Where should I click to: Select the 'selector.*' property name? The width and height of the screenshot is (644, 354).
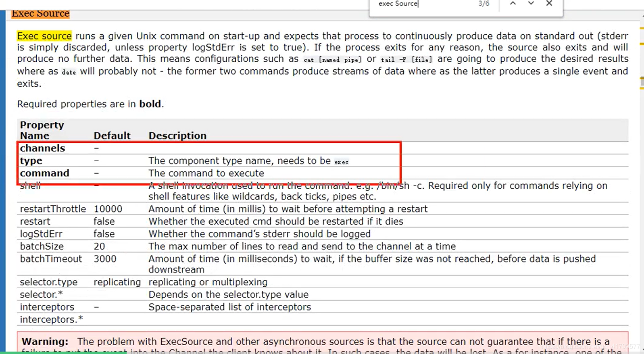pos(42,294)
